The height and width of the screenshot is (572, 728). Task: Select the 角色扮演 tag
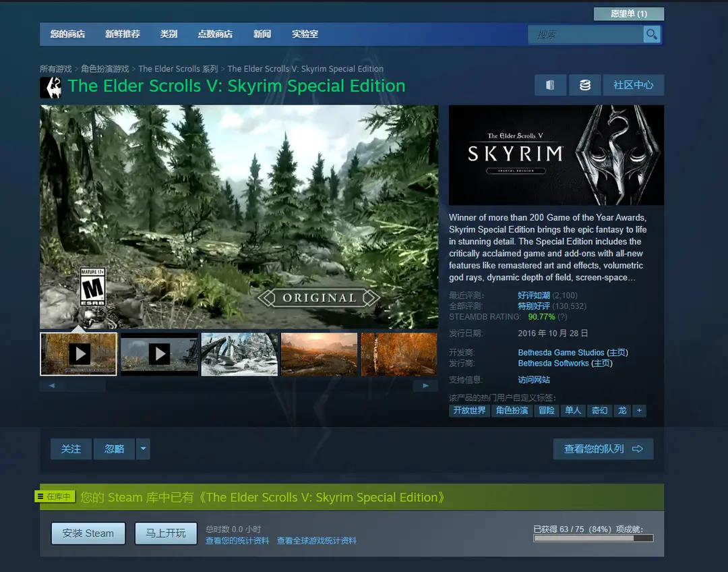(512, 410)
